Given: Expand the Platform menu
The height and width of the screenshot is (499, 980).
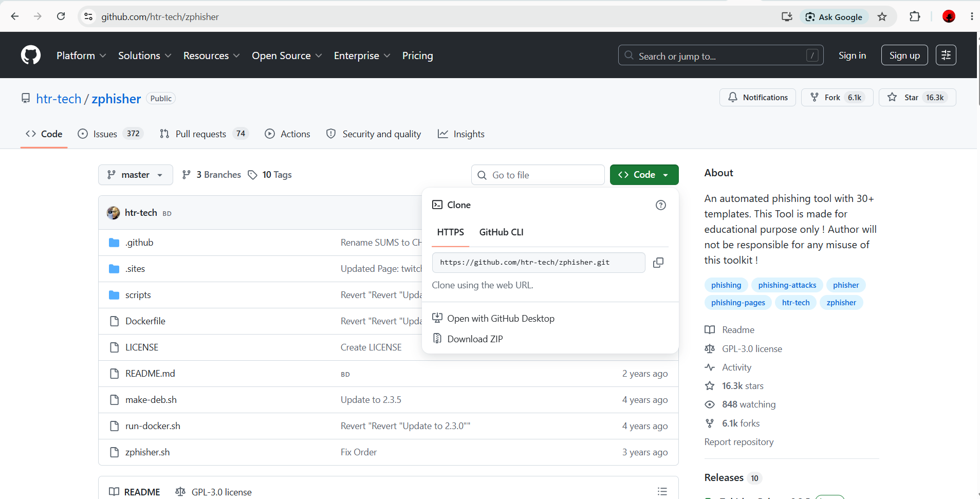Looking at the screenshot, I should (81, 56).
